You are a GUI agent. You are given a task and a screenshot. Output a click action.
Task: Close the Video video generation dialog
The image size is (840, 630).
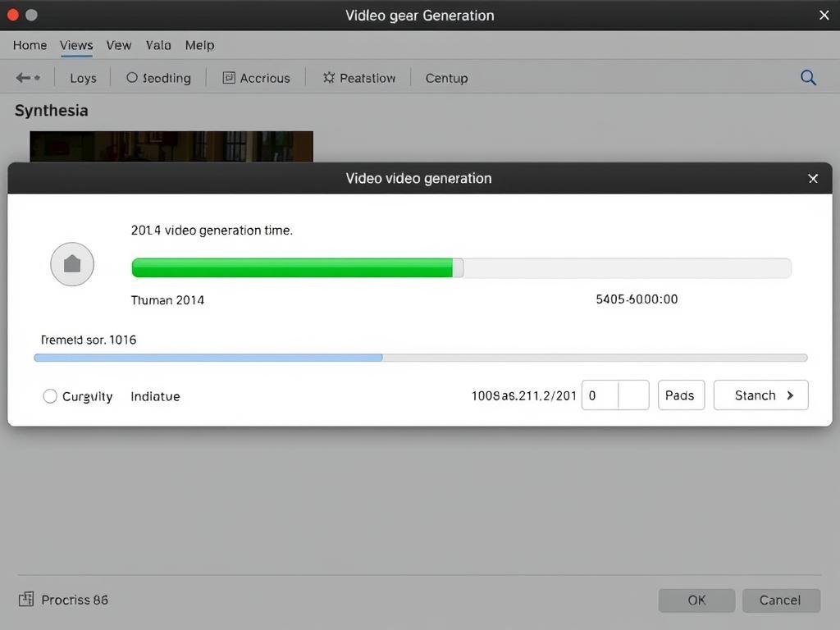click(x=813, y=178)
